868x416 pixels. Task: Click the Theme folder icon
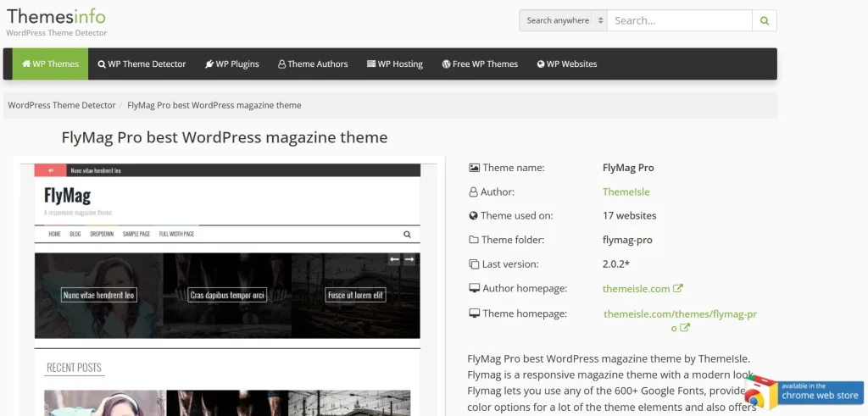pos(473,240)
